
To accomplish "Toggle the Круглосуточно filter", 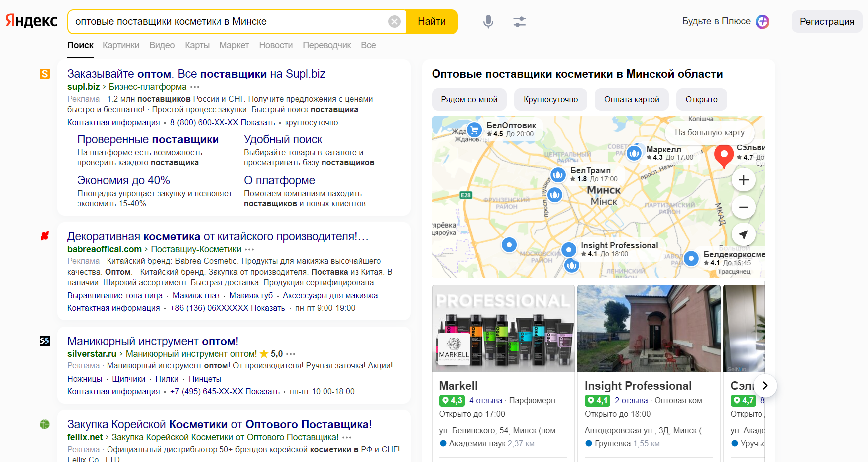I will (x=550, y=99).
